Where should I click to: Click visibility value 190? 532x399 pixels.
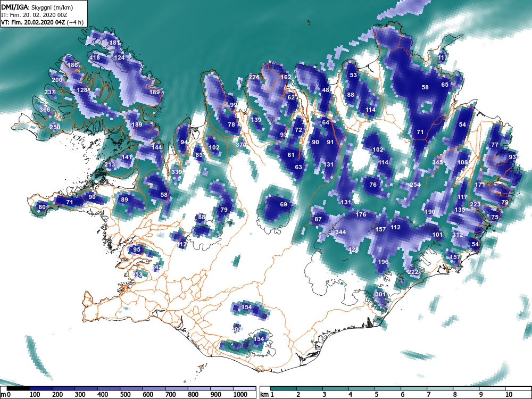tap(430, 212)
